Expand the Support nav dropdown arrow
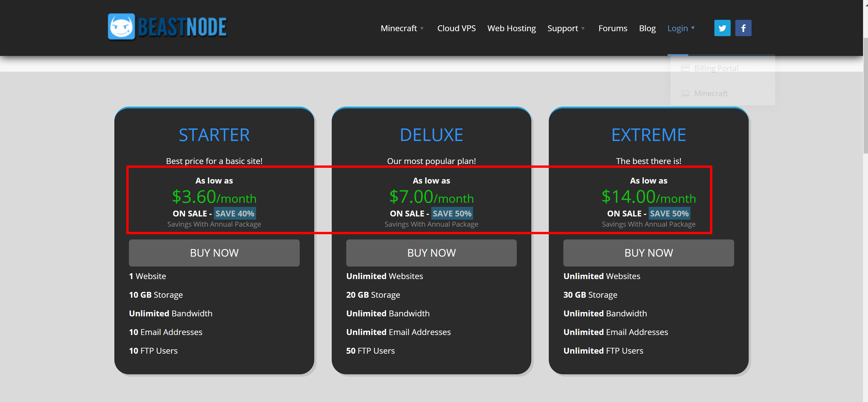 [583, 28]
